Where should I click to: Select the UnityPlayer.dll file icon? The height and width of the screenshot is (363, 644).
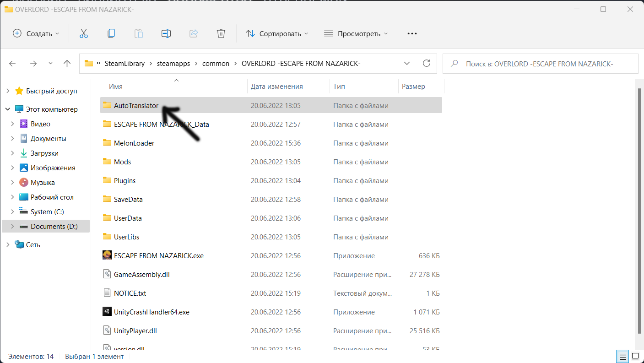pos(107,330)
